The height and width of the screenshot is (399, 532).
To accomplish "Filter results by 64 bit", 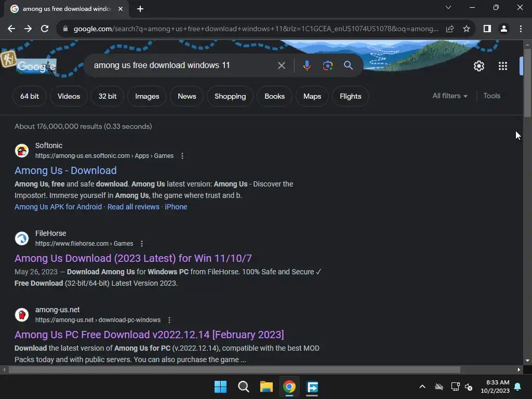I will point(30,96).
